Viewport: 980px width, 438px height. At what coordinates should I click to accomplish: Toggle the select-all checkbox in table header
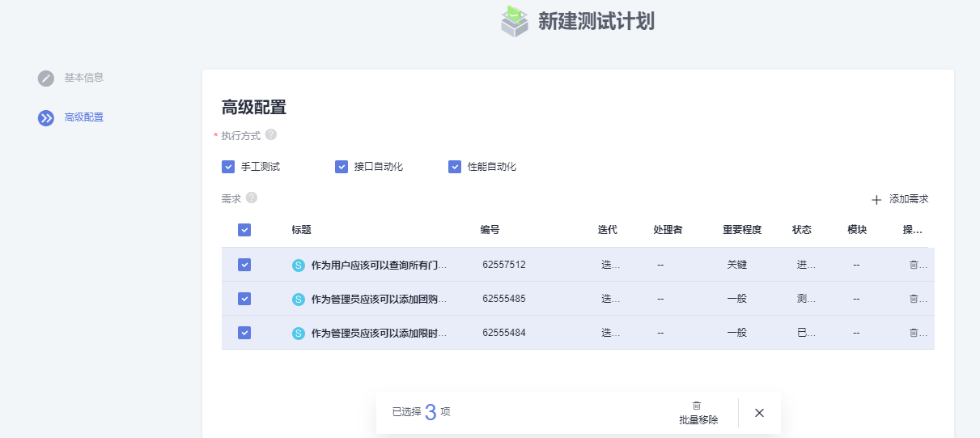pos(244,230)
